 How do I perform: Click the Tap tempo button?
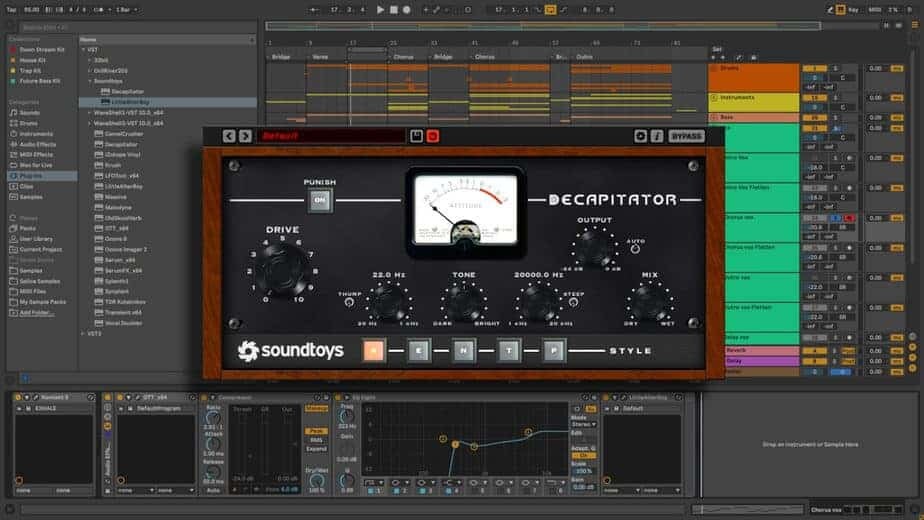pos(12,9)
